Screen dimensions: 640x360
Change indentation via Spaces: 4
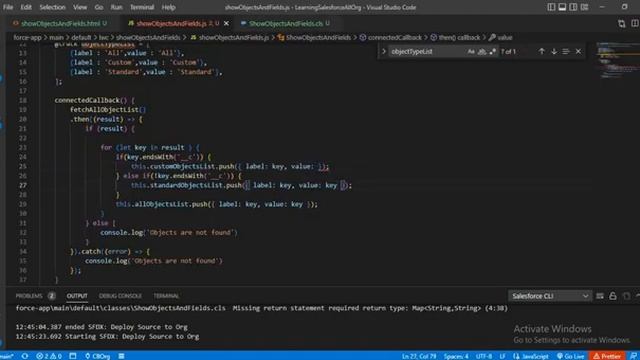pos(456,356)
